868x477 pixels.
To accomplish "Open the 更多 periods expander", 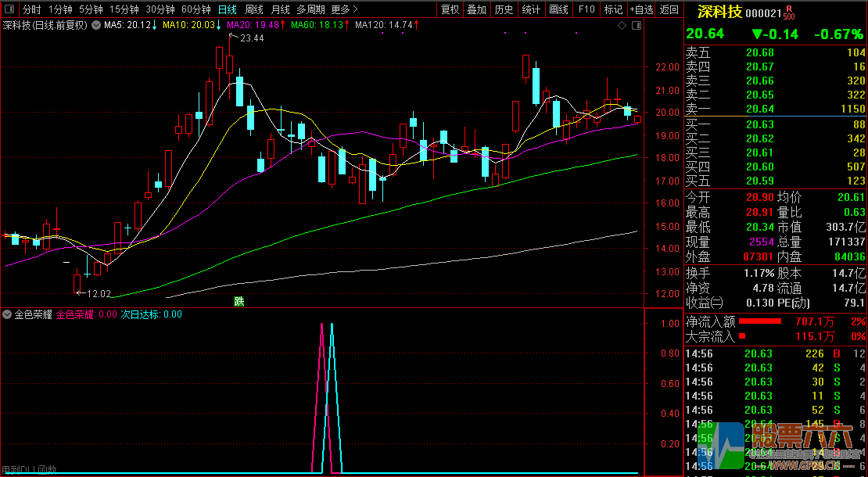I will pos(345,9).
